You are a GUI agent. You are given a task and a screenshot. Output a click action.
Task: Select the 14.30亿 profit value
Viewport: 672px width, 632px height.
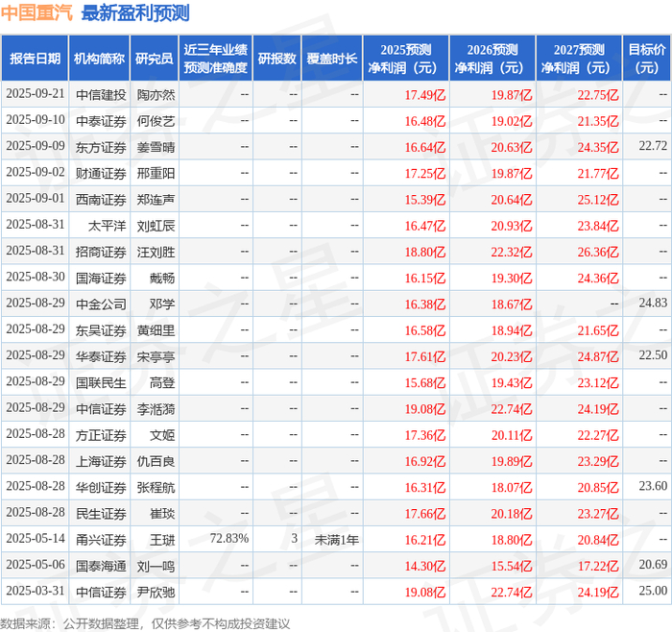tap(425, 567)
